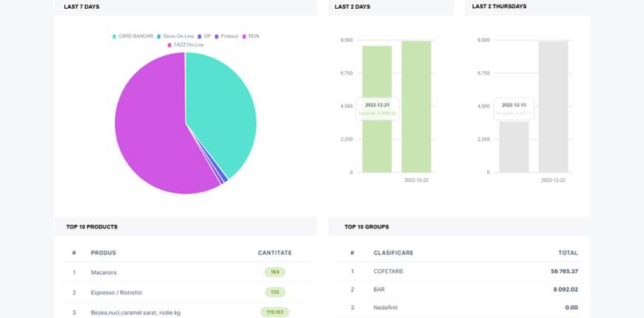This screenshot has height=318, width=644.
Task: Click the gray 2022-12-15 Thursday bar
Action: tap(514, 148)
